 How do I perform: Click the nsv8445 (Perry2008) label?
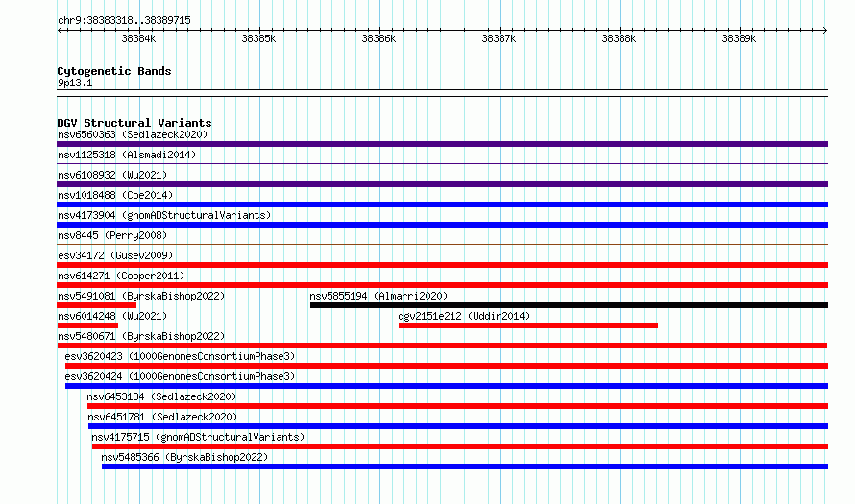[x=112, y=235]
